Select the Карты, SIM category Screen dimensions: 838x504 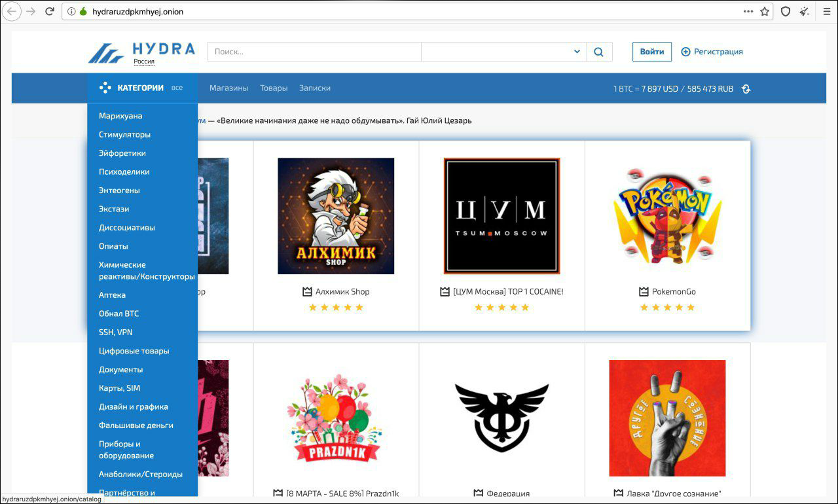(120, 388)
